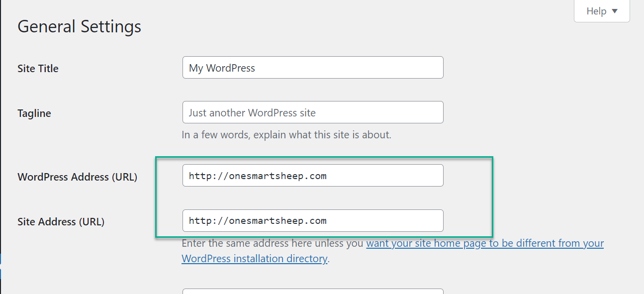Click the Site Address (URL) label
Viewport: 644px width, 294px height.
[61, 222]
